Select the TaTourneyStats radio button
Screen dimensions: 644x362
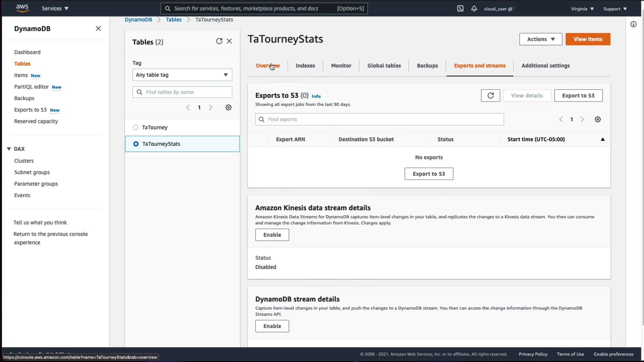tap(136, 144)
